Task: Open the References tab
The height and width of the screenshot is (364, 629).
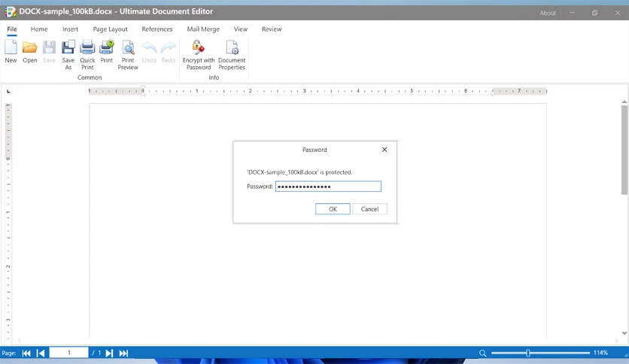Action: click(156, 29)
